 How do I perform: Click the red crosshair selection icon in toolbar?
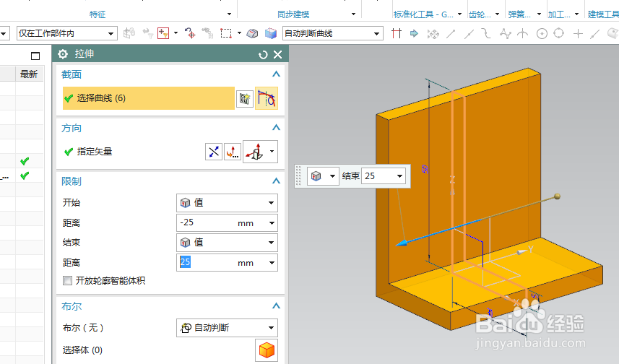coord(190,33)
